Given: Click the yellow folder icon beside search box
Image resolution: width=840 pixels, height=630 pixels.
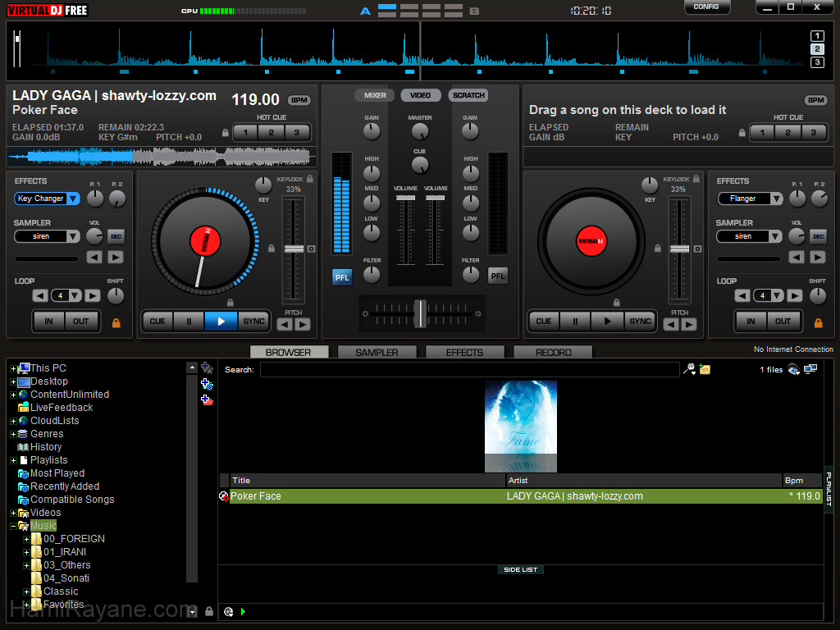Looking at the screenshot, I should tap(705, 369).
